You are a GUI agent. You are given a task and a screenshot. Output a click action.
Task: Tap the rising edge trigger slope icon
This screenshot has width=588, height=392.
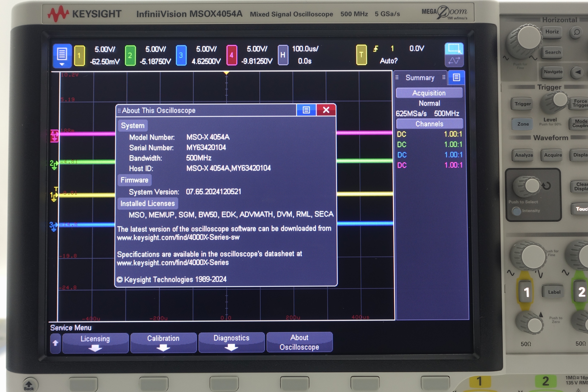point(376,49)
